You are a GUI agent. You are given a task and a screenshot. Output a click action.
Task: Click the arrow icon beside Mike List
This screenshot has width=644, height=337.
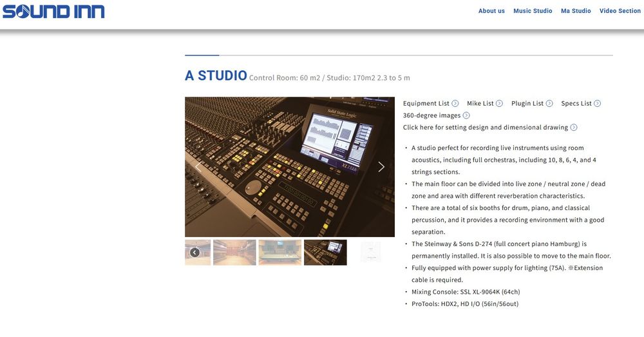coord(499,104)
